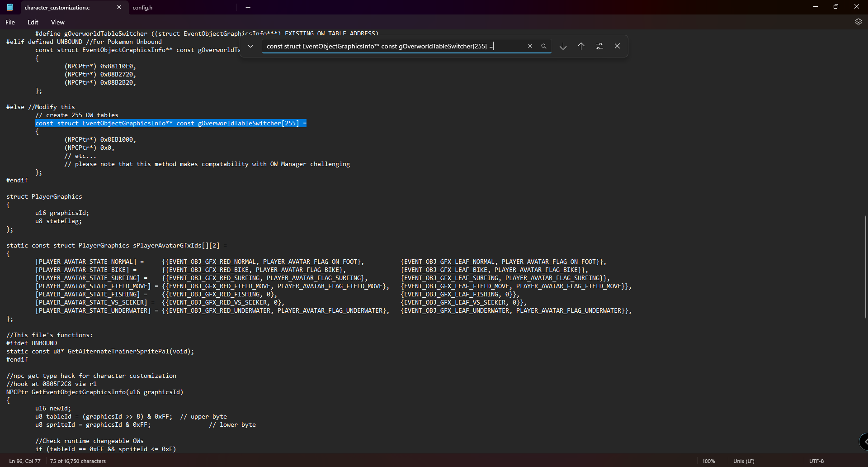Click the magnifier search icon
The height and width of the screenshot is (467, 868).
coord(544,46)
